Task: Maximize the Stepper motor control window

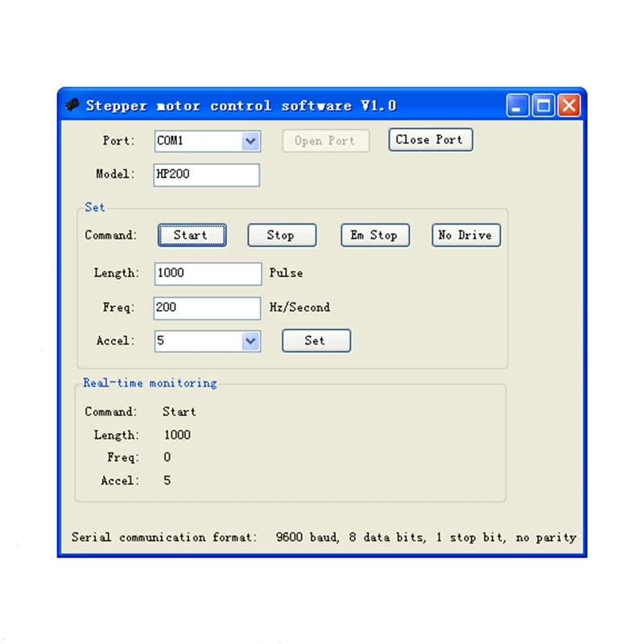Action: point(543,106)
